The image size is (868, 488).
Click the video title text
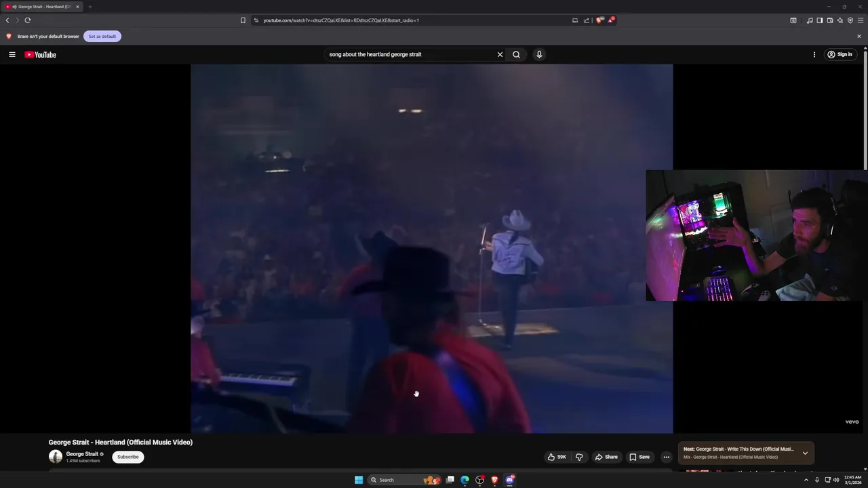click(x=121, y=442)
